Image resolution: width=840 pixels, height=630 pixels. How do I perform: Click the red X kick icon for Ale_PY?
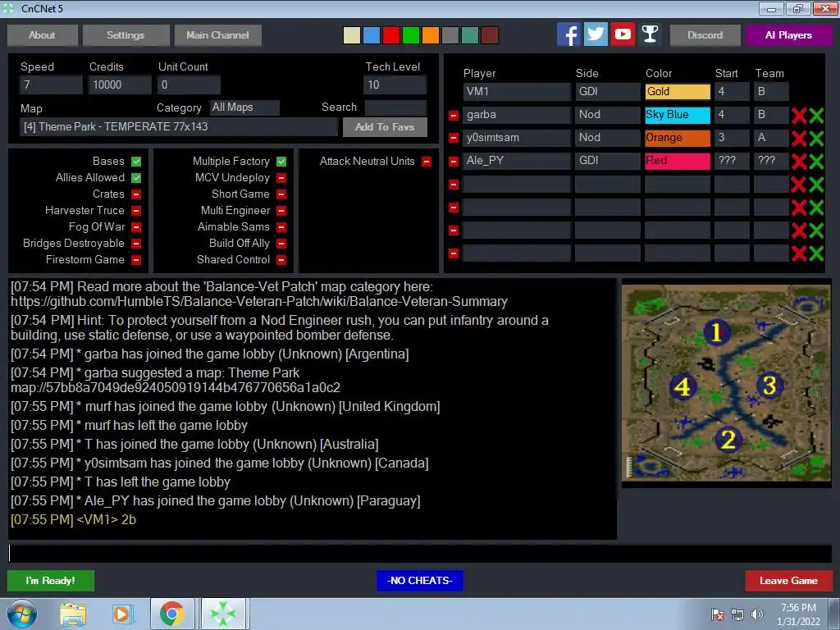[x=799, y=162]
